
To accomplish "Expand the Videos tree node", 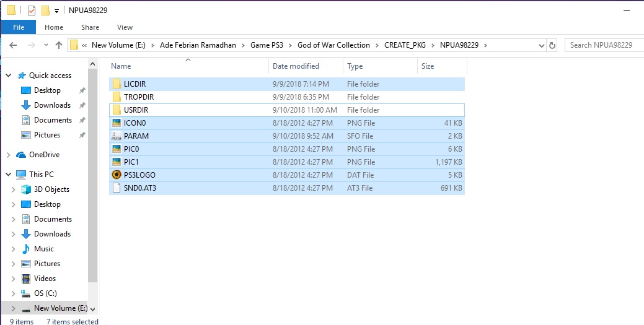I will pos(13,279).
